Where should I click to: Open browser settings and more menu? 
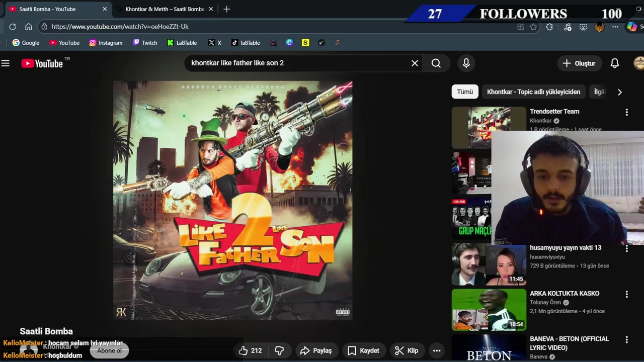click(x=615, y=27)
